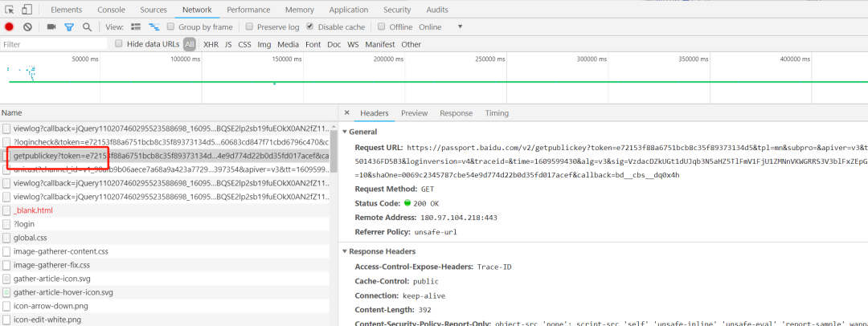Clear the network log with the clear icon

pos(27,26)
